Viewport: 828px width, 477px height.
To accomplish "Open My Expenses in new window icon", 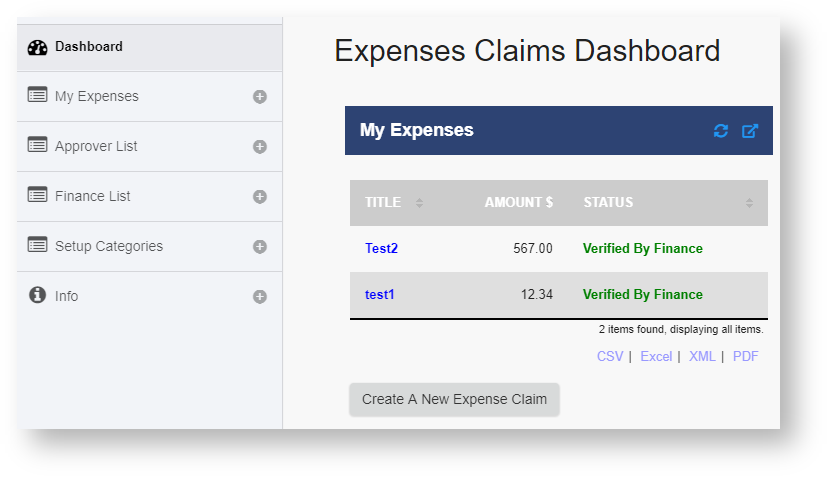I will point(750,131).
